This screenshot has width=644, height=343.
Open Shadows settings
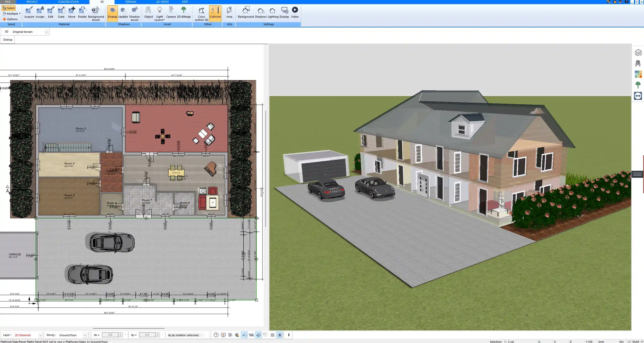point(261,13)
